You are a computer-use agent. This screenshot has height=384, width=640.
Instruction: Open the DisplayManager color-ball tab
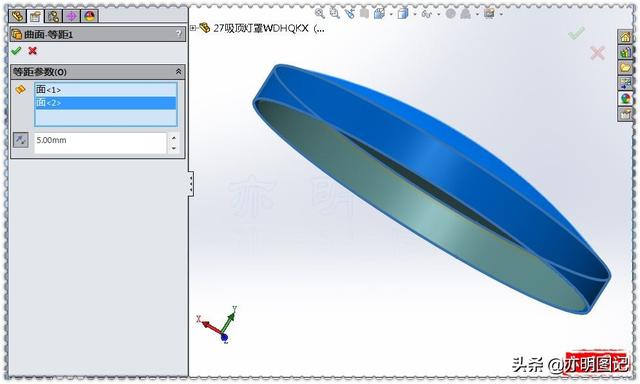point(89,16)
